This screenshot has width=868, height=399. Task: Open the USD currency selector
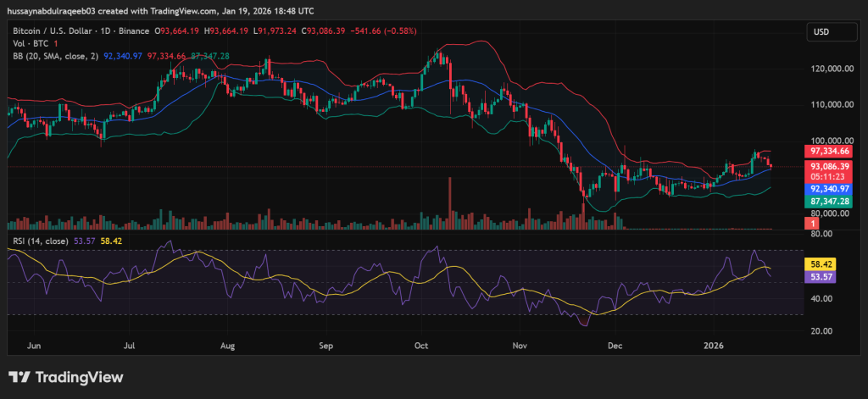[821, 31]
